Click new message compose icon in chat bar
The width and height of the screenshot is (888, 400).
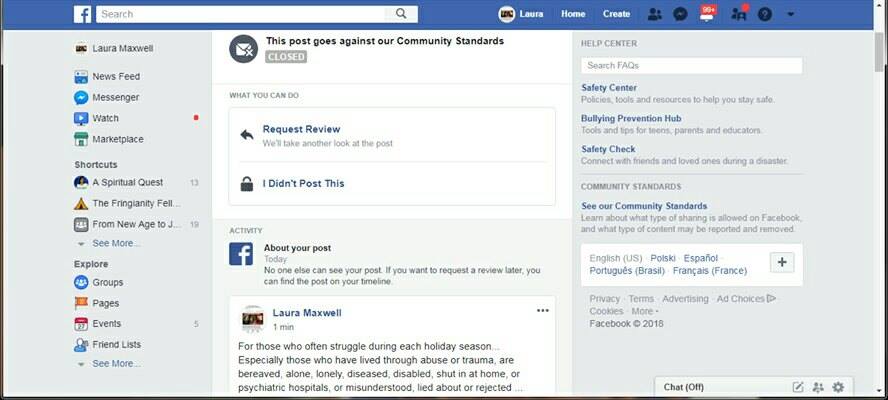(x=797, y=387)
